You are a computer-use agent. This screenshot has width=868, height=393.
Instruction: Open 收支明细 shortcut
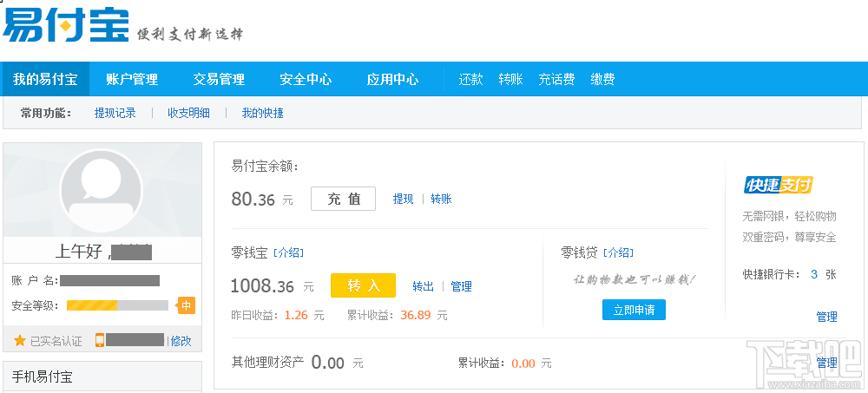[188, 113]
